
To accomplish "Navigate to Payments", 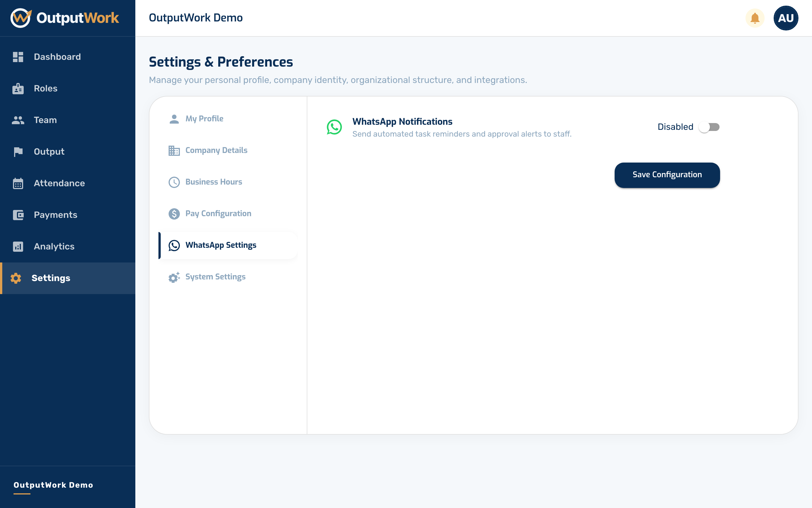I will coord(67,215).
